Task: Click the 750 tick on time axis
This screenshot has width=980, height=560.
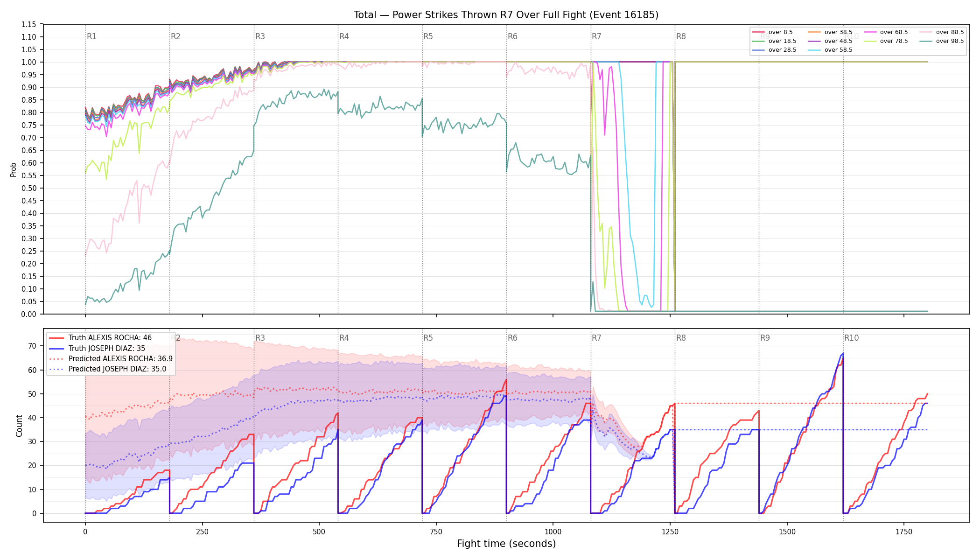Action: click(436, 532)
